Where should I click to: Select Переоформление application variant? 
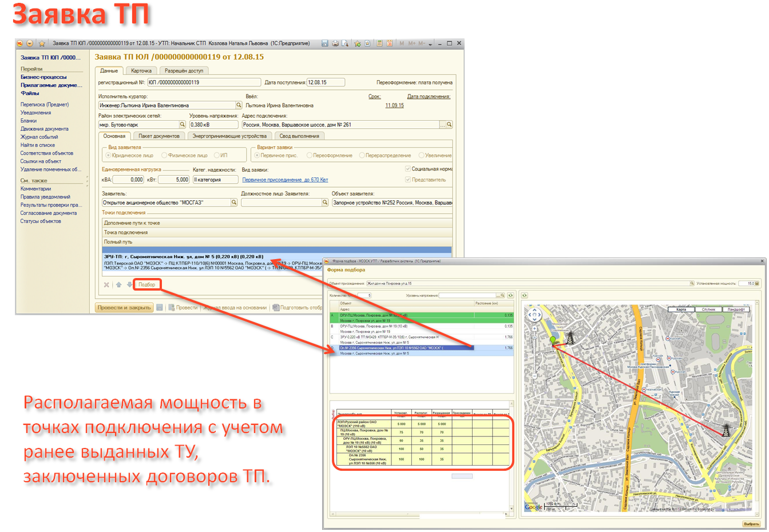[x=310, y=156]
